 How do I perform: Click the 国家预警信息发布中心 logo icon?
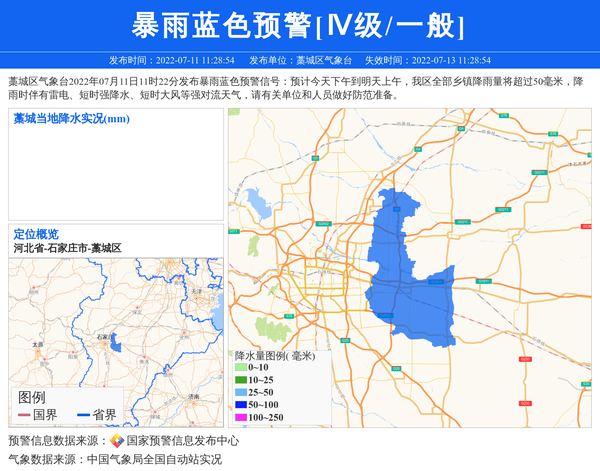pos(117,440)
